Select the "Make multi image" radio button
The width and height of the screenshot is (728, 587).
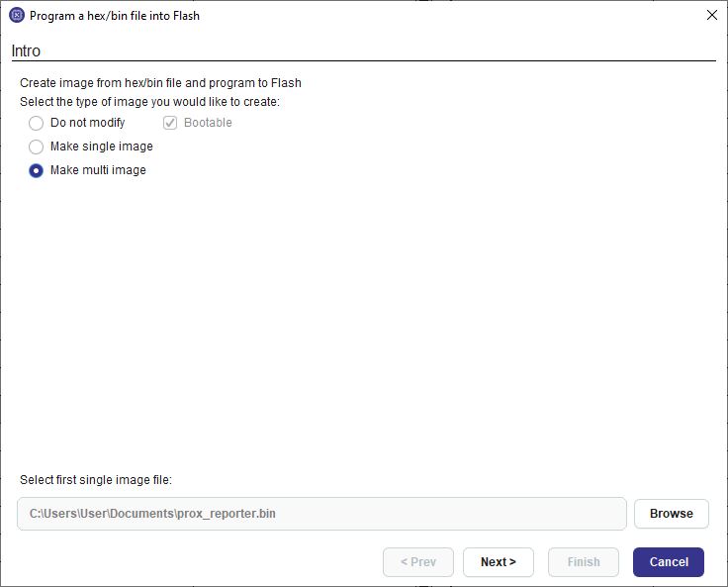click(37, 170)
